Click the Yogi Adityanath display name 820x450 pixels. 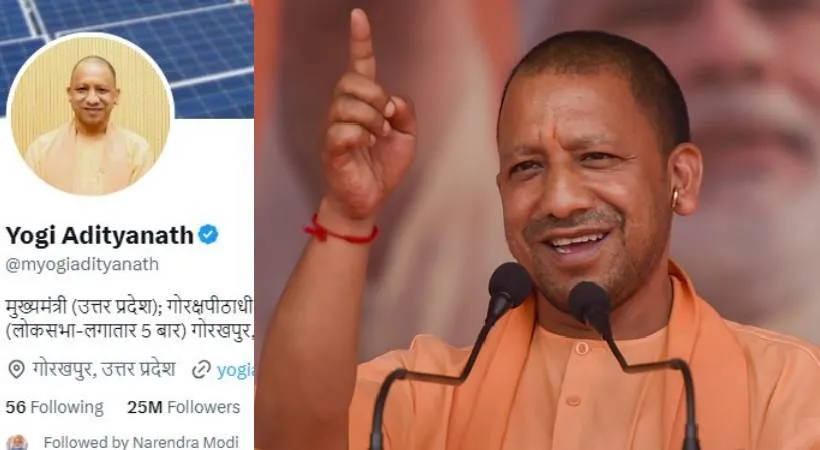point(99,235)
